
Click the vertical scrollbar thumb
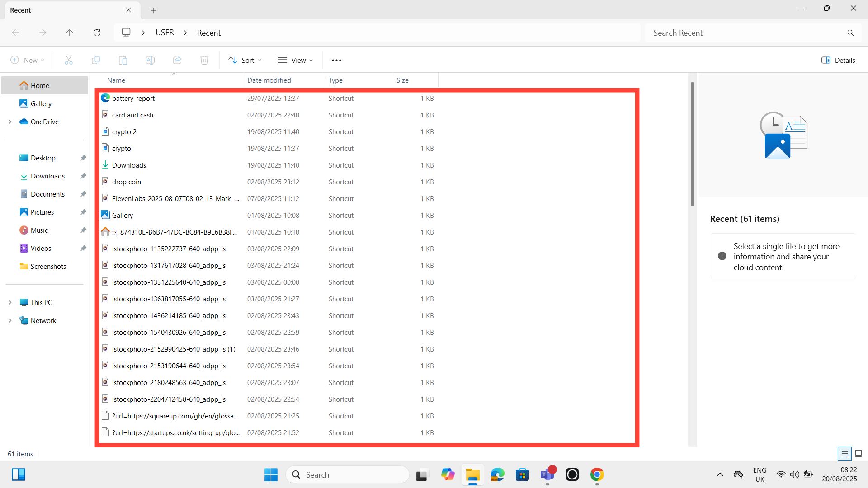tap(692, 144)
